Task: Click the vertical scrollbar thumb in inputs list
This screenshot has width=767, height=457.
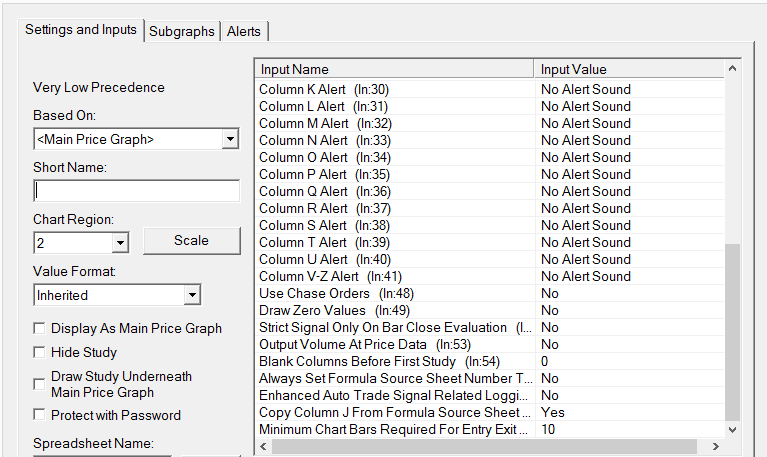Action: pos(733,330)
